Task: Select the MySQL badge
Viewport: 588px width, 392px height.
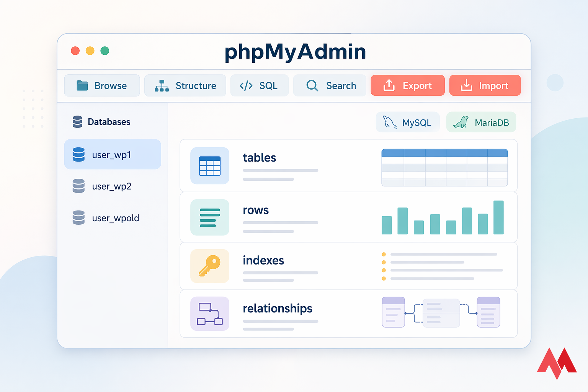Action: [408, 122]
